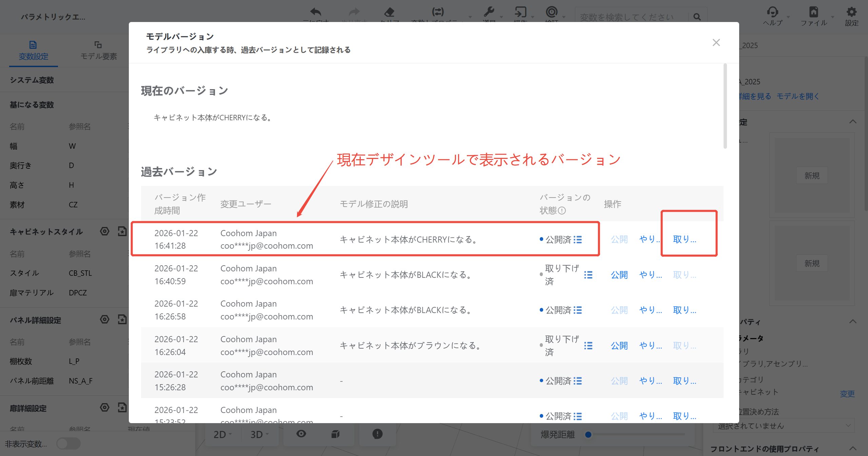Screen dimensions: 868x456
Task: Expand the arrow next to ファイル
Action: 833,17
